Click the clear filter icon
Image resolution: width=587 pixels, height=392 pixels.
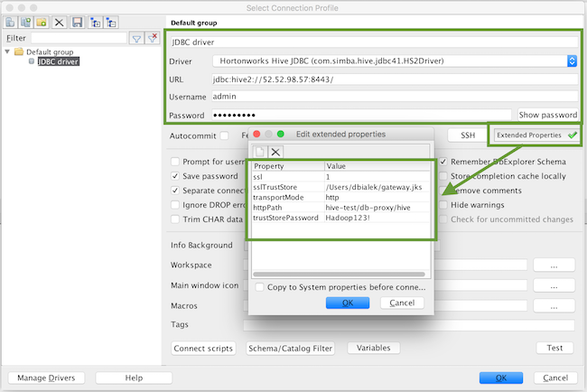tap(153, 38)
